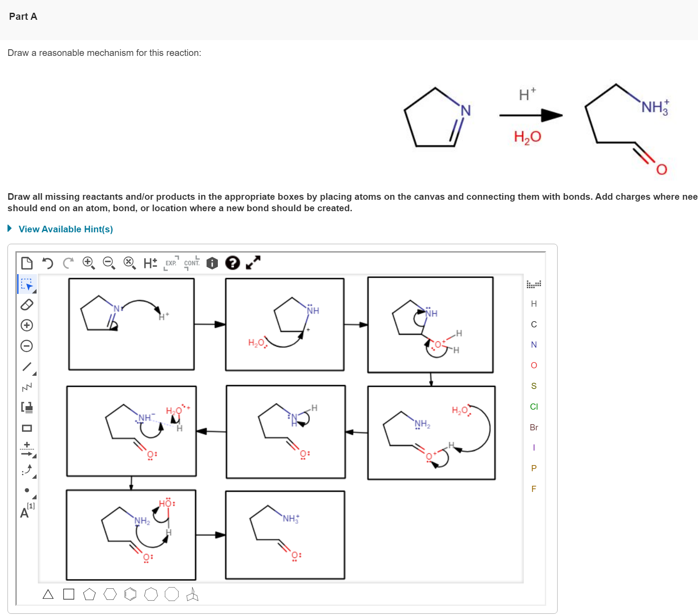This screenshot has height=616, width=698.
Task: Insert a cyclohexane hexagon template
Action: 110,594
